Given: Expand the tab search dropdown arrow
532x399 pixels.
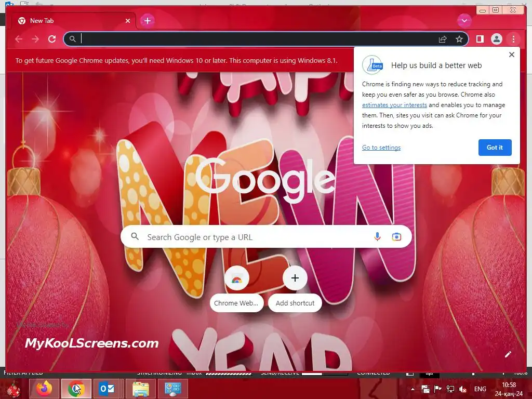Looking at the screenshot, I should click(464, 21).
